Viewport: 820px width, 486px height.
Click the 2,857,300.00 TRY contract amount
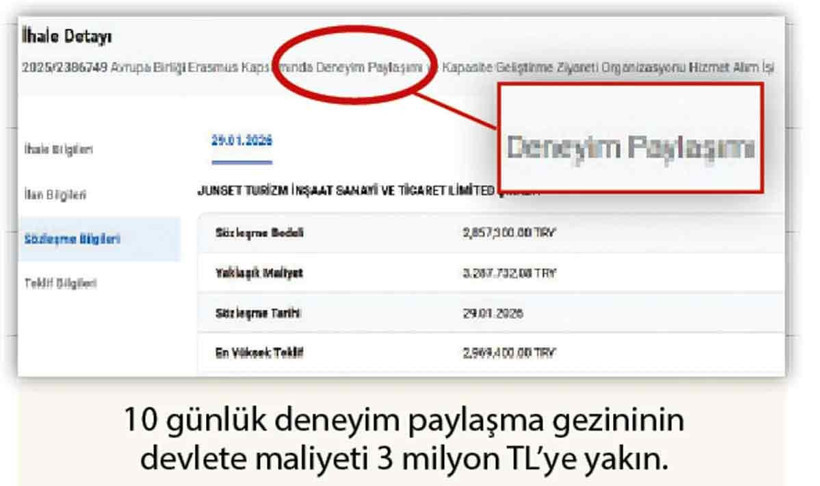coord(509,233)
